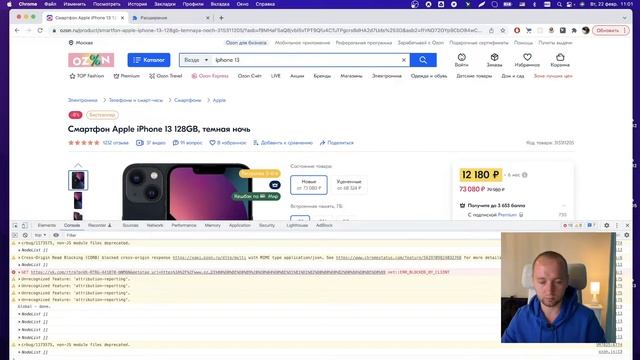640x360 pixels.
Task: Open the Войти account icon
Action: coord(461,60)
